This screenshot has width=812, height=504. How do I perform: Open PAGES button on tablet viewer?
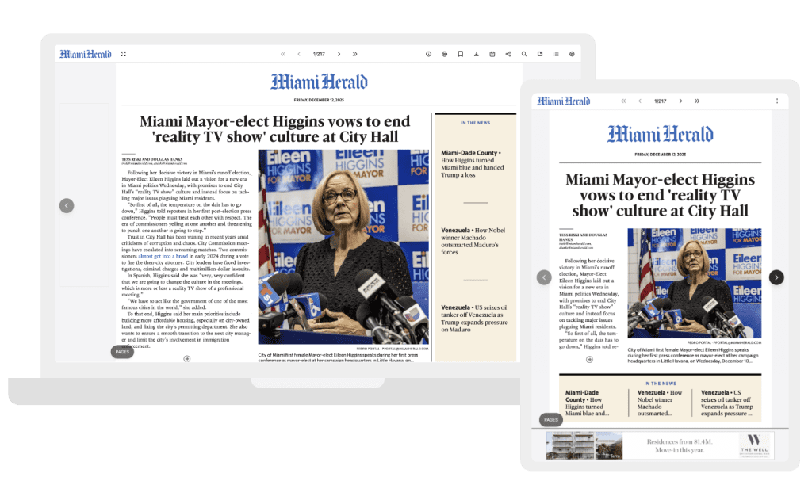(x=551, y=420)
